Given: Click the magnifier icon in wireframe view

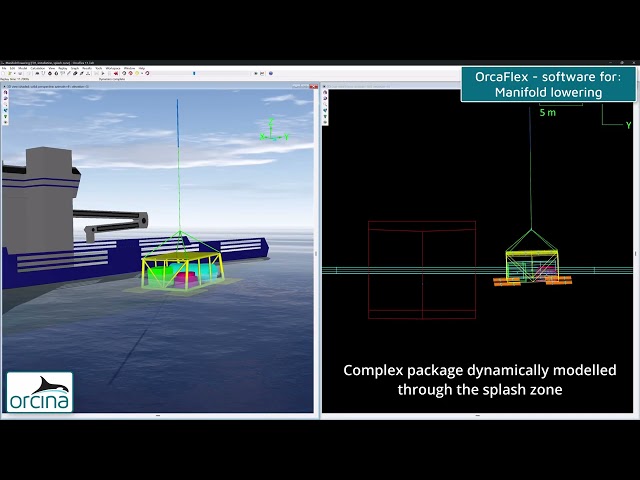Looking at the screenshot, I should [x=325, y=104].
